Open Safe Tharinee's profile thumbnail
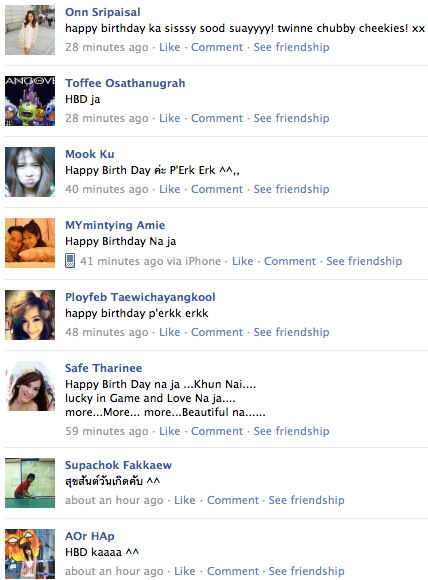Viewport: 428px width, 580px height. 30,386
